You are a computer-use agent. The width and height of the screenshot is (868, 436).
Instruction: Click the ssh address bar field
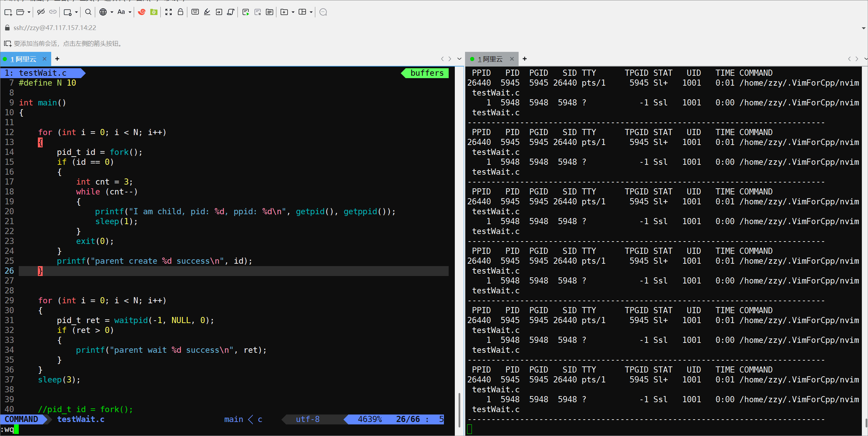[55, 28]
